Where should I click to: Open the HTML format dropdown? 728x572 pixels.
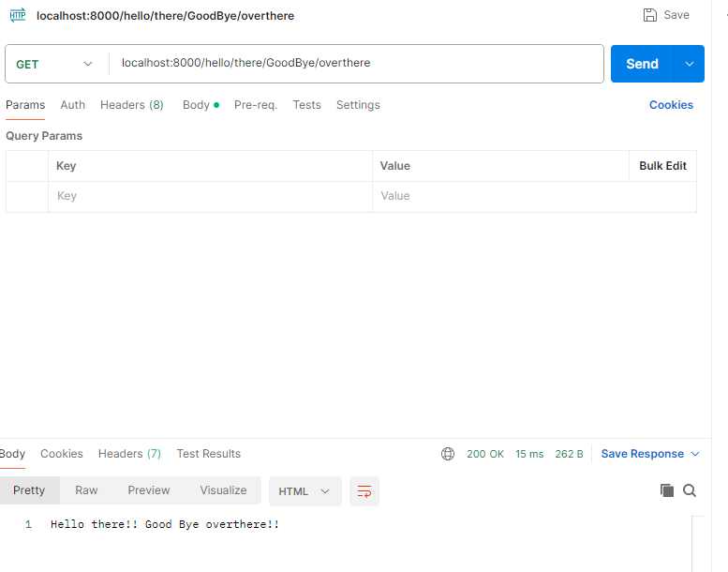pos(305,490)
